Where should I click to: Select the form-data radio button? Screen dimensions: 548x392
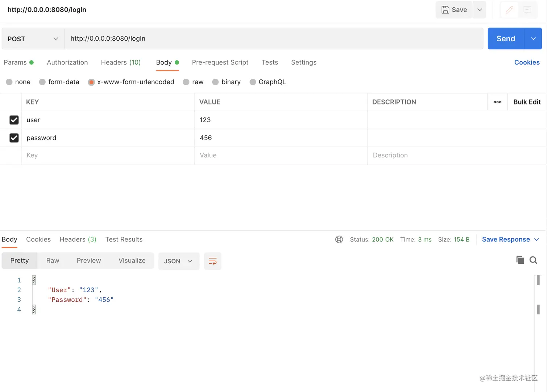pyautogui.click(x=42, y=82)
